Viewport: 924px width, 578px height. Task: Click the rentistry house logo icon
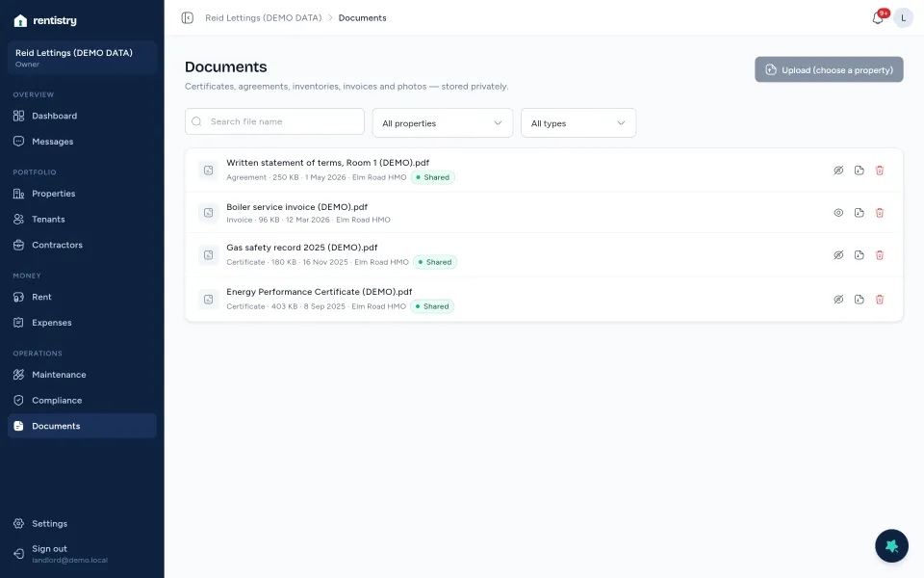(x=20, y=20)
